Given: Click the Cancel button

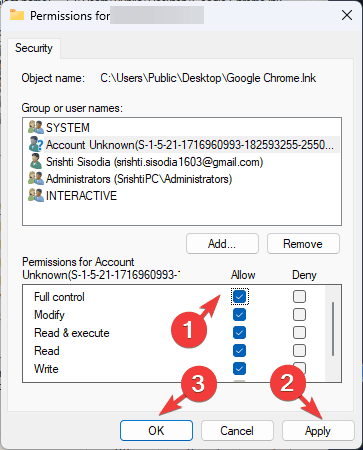Looking at the screenshot, I should pyautogui.click(x=237, y=431).
